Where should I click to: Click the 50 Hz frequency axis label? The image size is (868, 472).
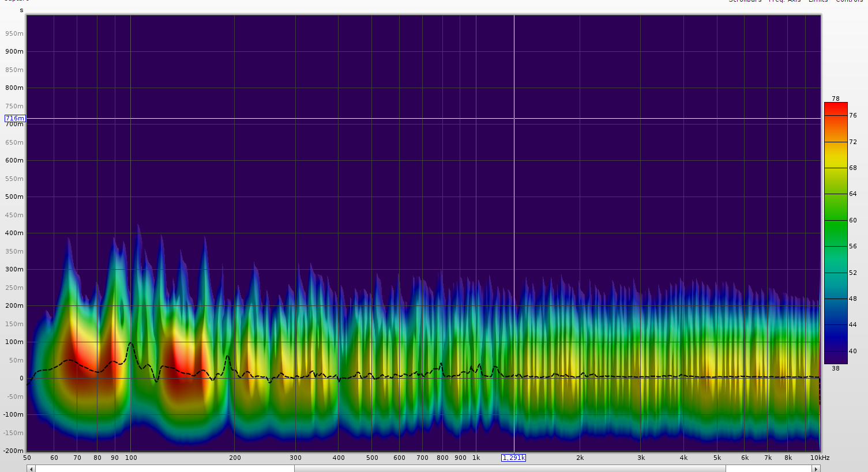coord(27,458)
